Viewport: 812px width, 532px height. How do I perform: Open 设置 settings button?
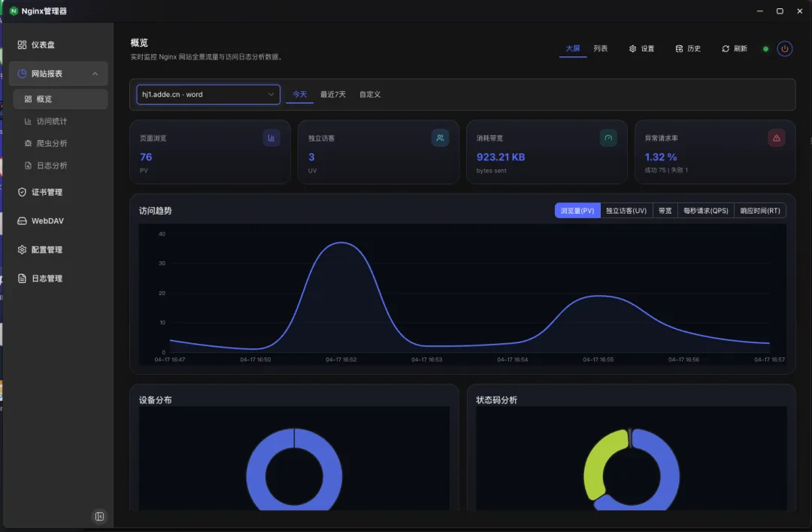[x=641, y=49]
